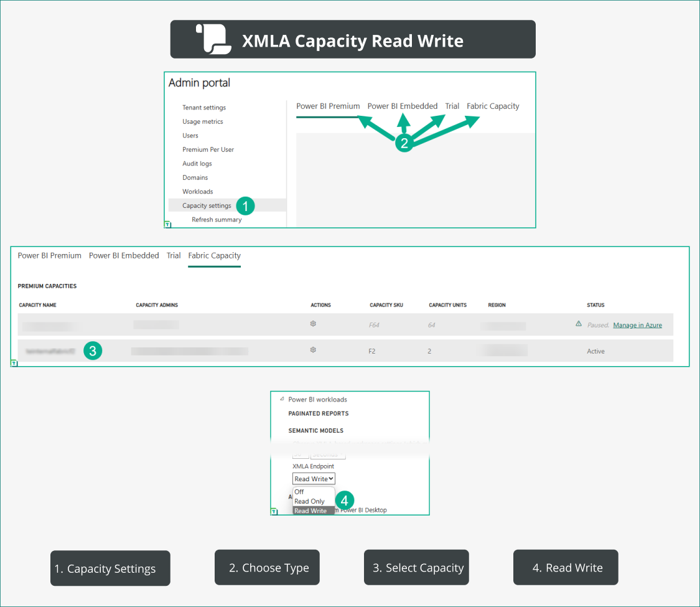Select Capacity settings in the sidebar
The height and width of the screenshot is (607, 700).
pyautogui.click(x=207, y=205)
